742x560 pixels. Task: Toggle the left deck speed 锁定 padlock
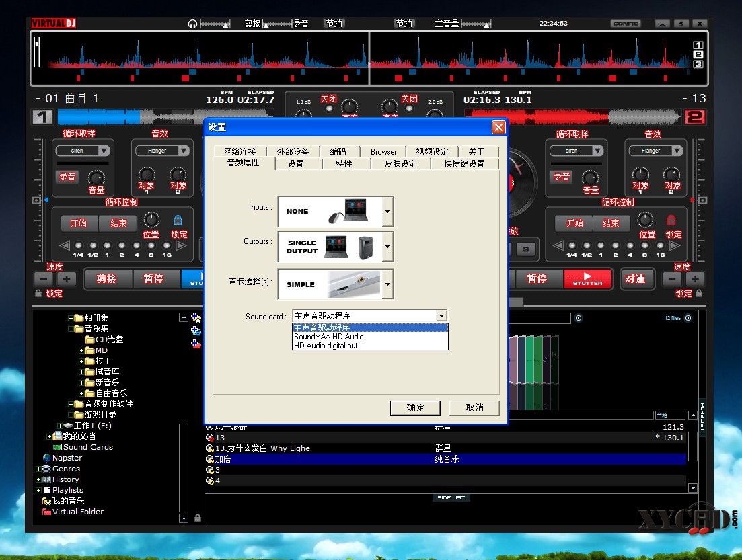38,293
